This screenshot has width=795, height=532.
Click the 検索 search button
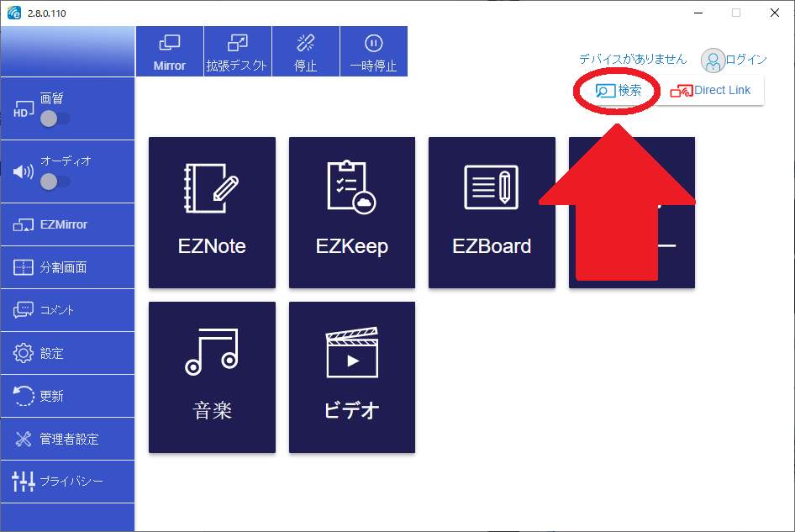[619, 91]
